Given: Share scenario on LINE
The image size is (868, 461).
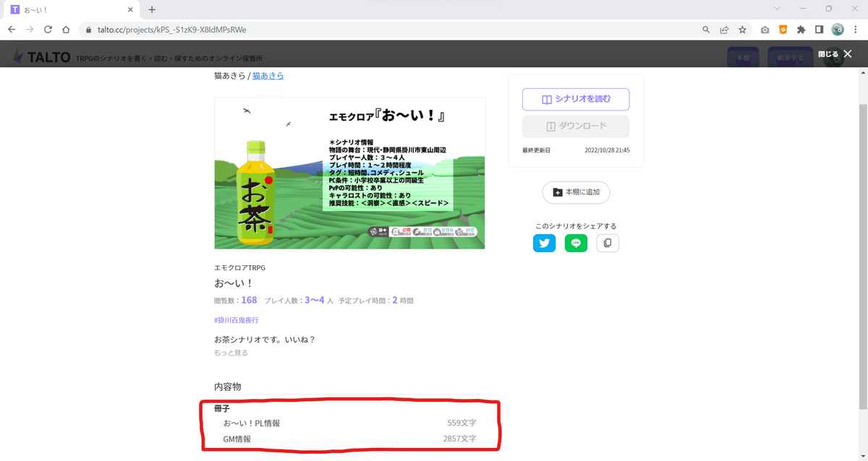Looking at the screenshot, I should coord(576,244).
